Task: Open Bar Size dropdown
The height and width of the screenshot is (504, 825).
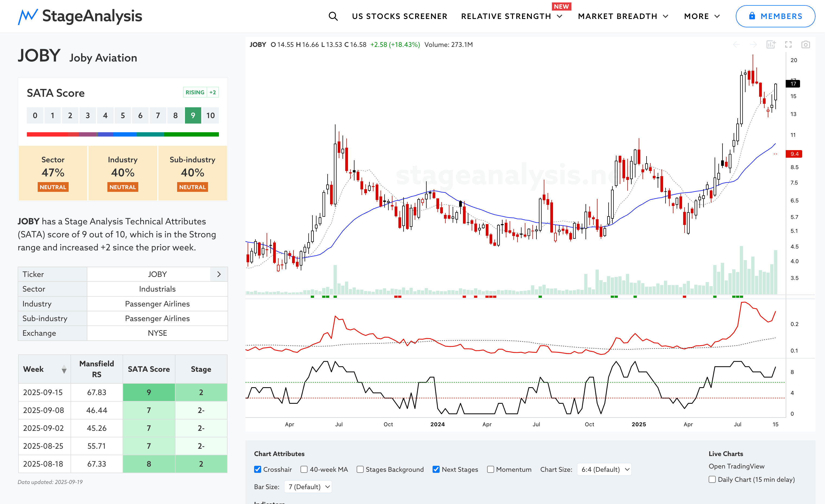Action: 308,487
